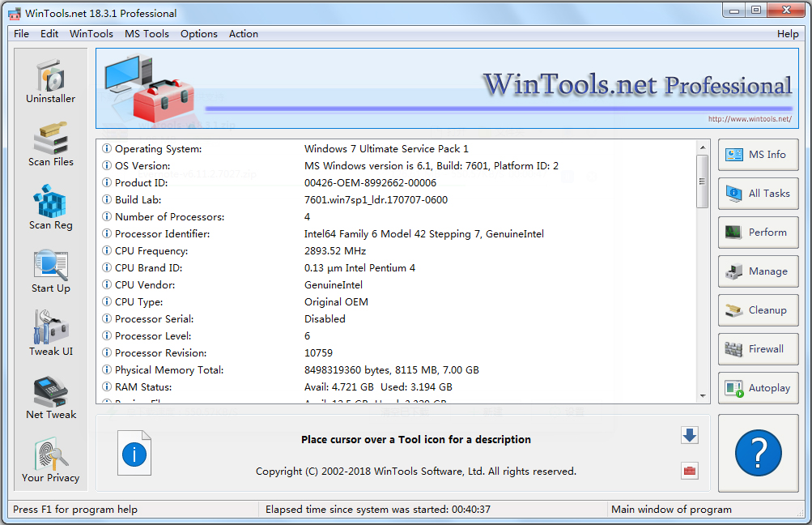This screenshot has width=812, height=525.
Task: Select the Physical Memory Total row
Action: click(396, 370)
